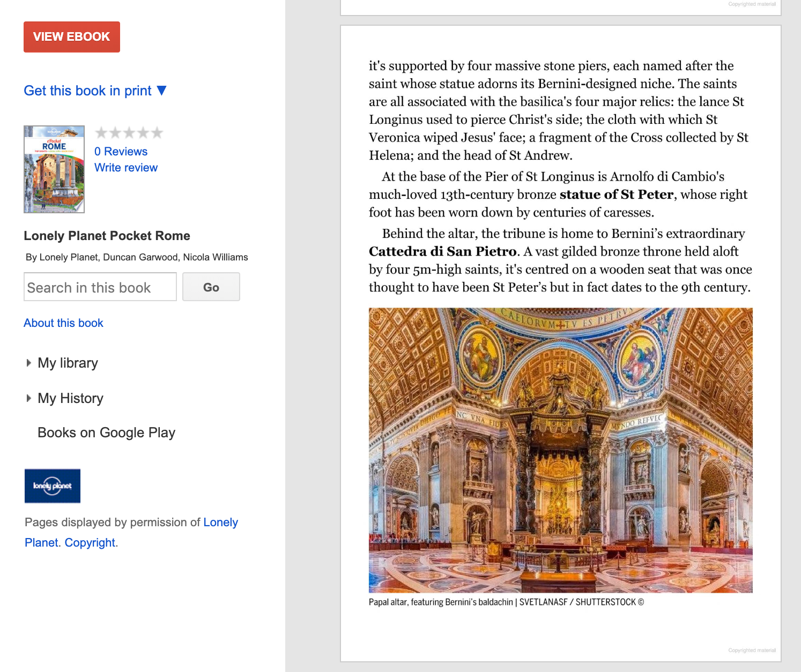801x672 pixels.
Task: Rate the book with the first star
Action: click(102, 132)
